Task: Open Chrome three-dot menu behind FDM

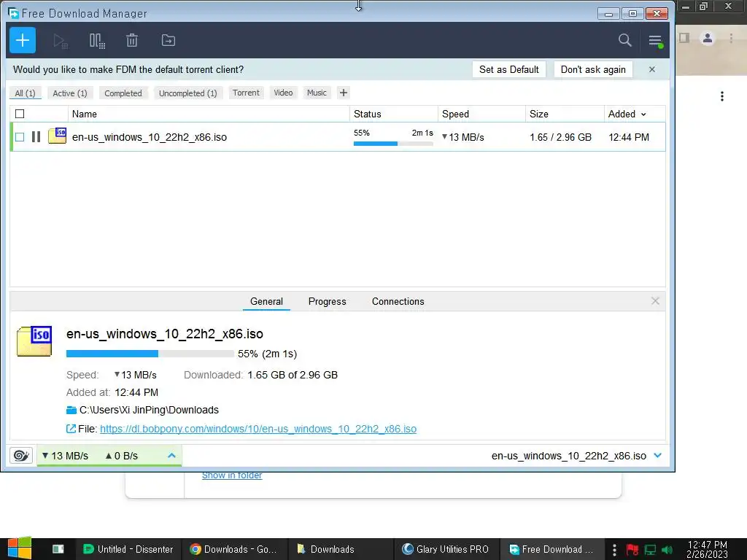Action: [x=731, y=38]
